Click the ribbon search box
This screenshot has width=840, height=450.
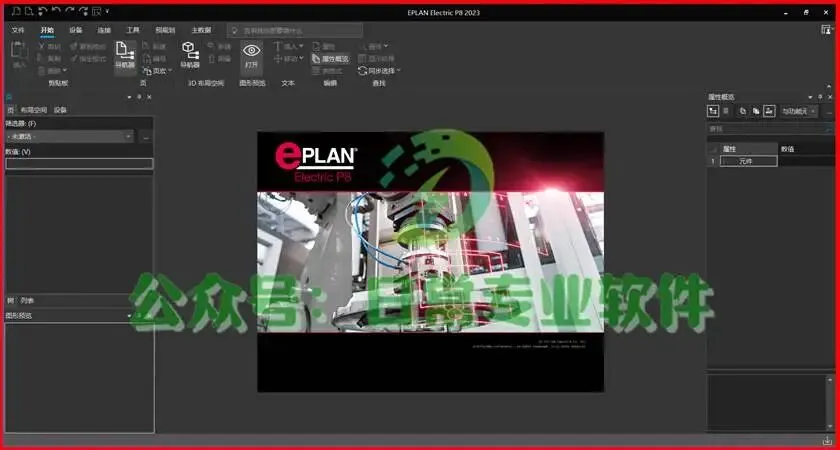pos(295,31)
